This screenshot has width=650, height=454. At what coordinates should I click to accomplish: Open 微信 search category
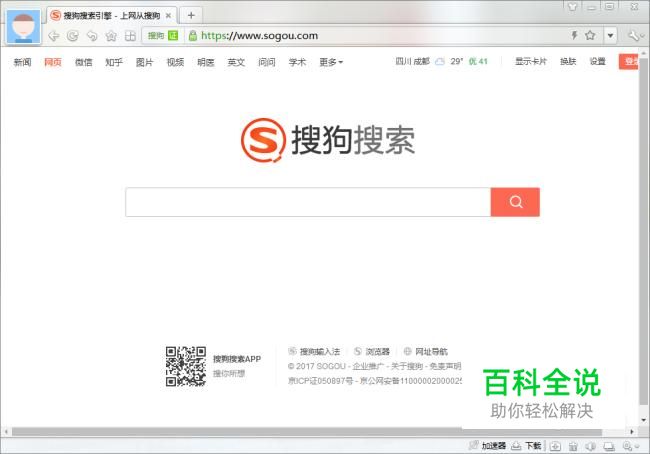click(83, 62)
